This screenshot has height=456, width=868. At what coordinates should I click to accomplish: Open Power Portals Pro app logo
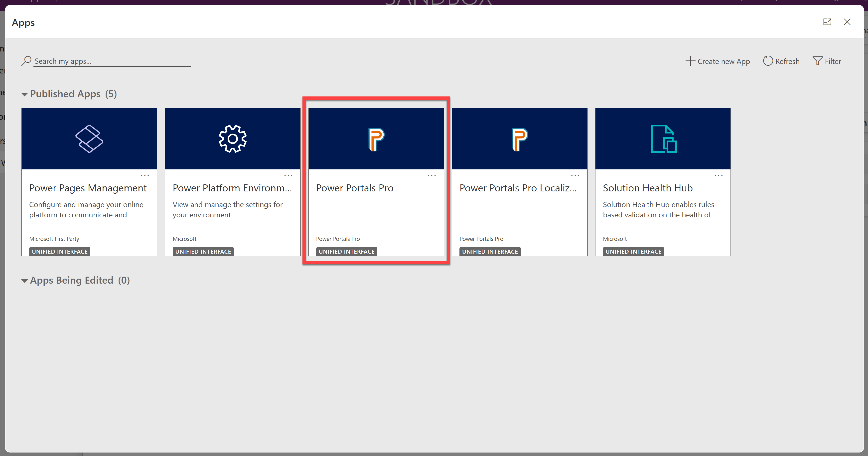tap(376, 139)
